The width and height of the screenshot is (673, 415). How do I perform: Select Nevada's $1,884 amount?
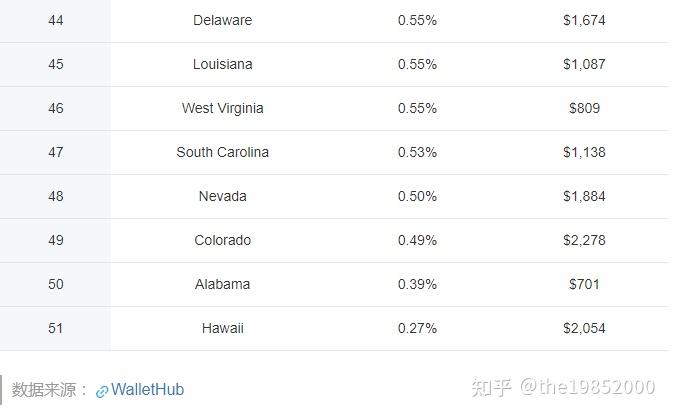click(584, 196)
